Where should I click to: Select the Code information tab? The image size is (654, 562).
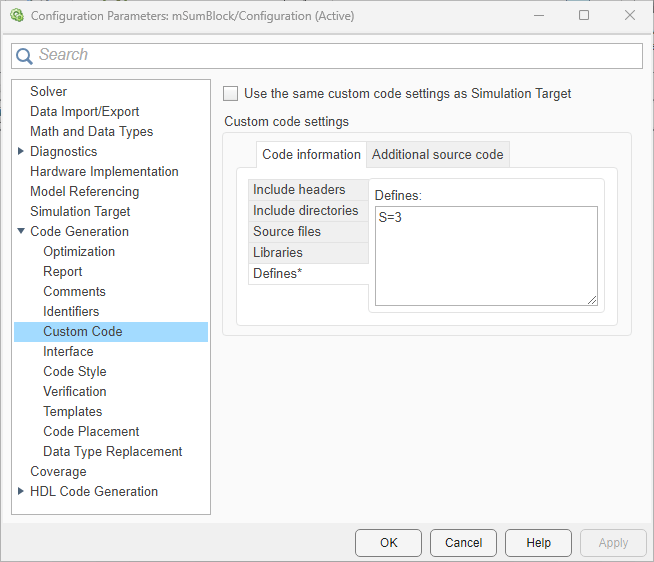311,154
